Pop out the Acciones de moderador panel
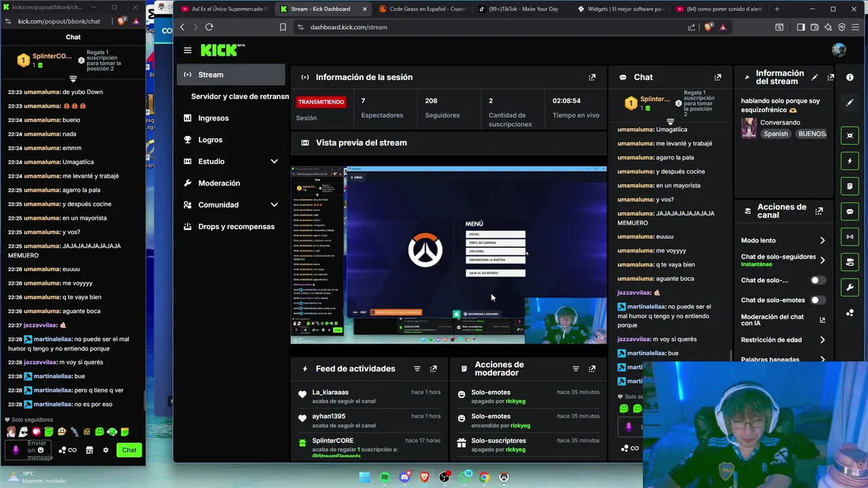868x488 pixels. 592,369
